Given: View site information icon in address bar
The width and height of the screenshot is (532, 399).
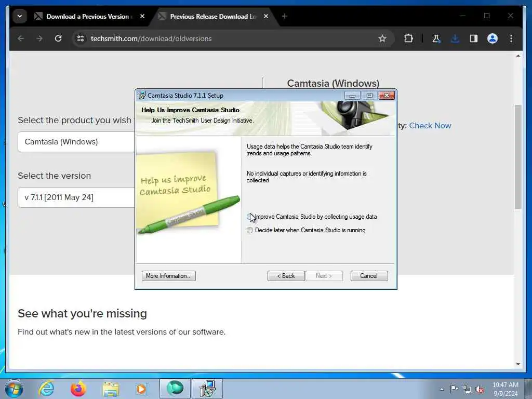Looking at the screenshot, I should tap(81, 38).
